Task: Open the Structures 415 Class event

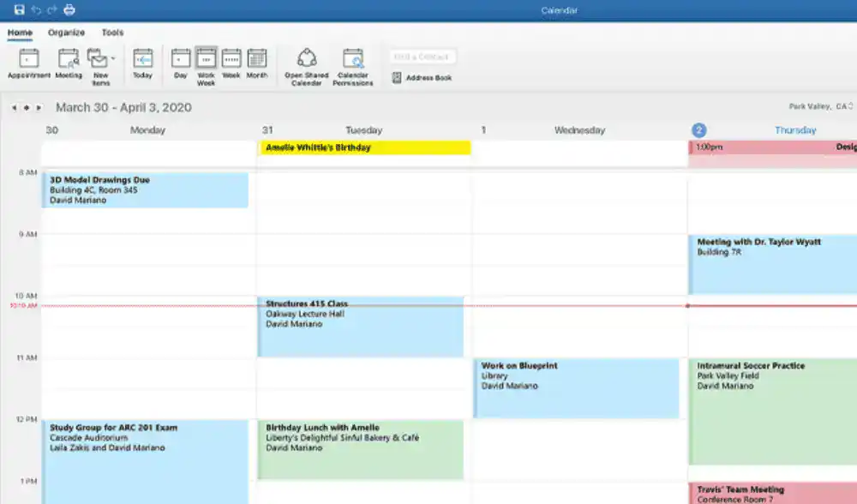Action: click(360, 327)
